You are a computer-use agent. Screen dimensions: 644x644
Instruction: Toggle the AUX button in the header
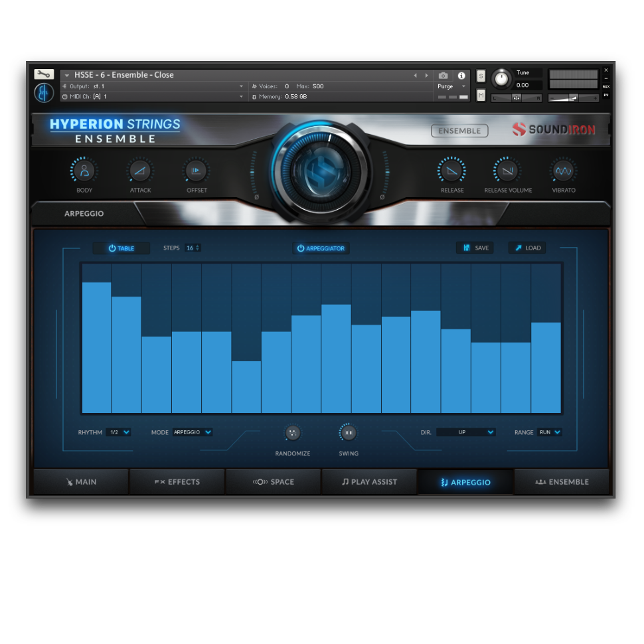tap(605, 86)
